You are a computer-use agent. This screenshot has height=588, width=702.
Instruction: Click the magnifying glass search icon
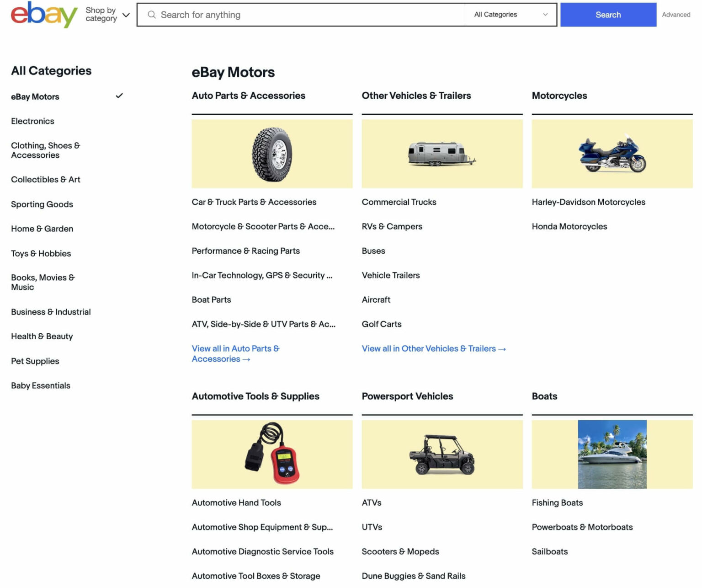[x=151, y=15]
